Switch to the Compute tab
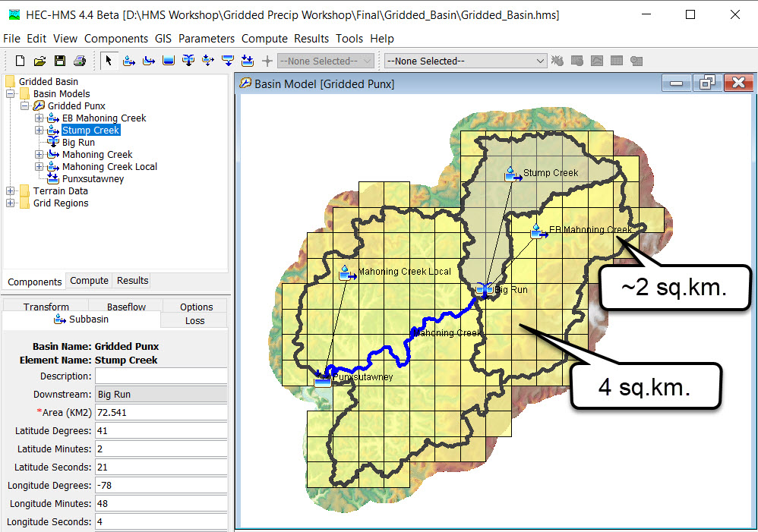The width and height of the screenshot is (758, 532). point(89,281)
